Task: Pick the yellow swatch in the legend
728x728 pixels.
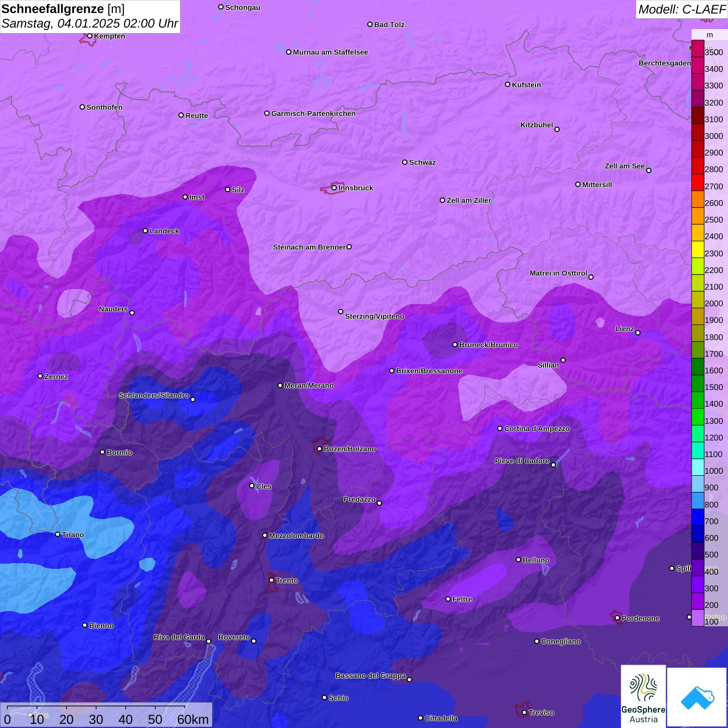Action: 697,249
